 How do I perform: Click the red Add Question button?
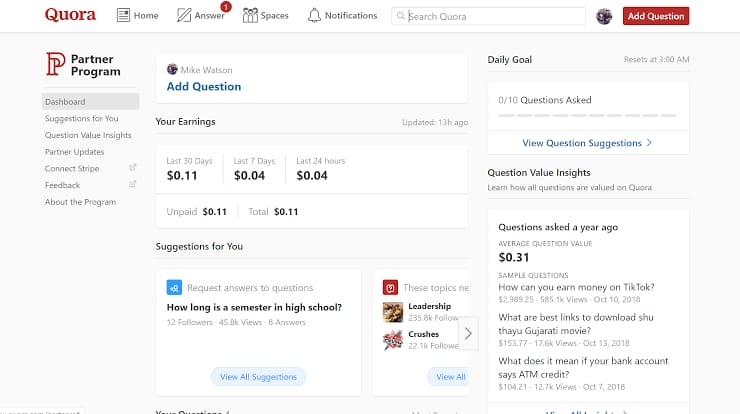click(656, 16)
